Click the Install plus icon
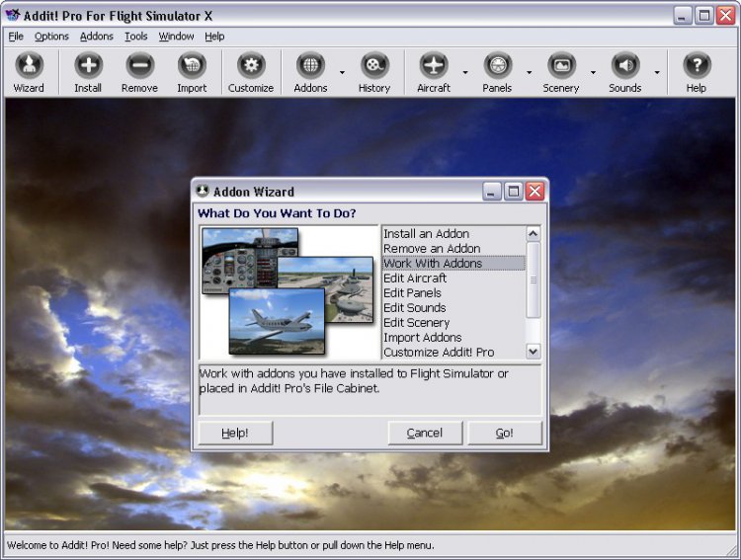741x560 pixels. pyautogui.click(x=88, y=65)
